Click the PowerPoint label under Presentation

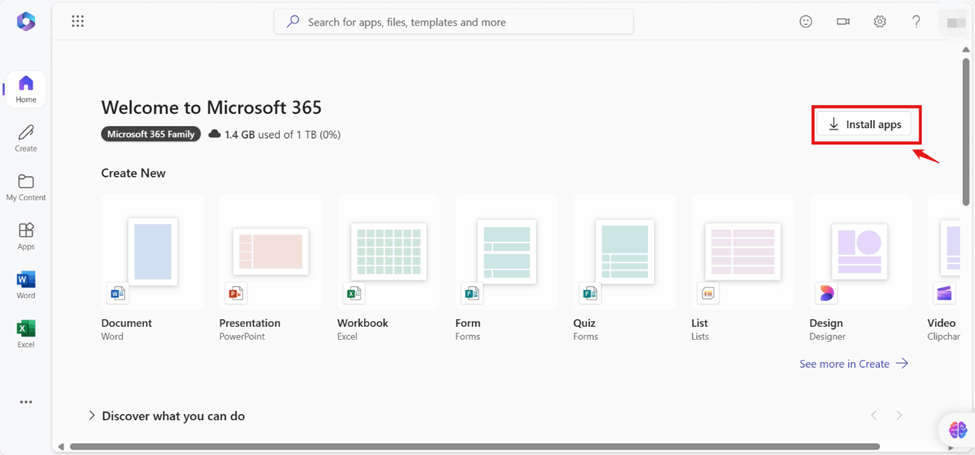tap(242, 336)
